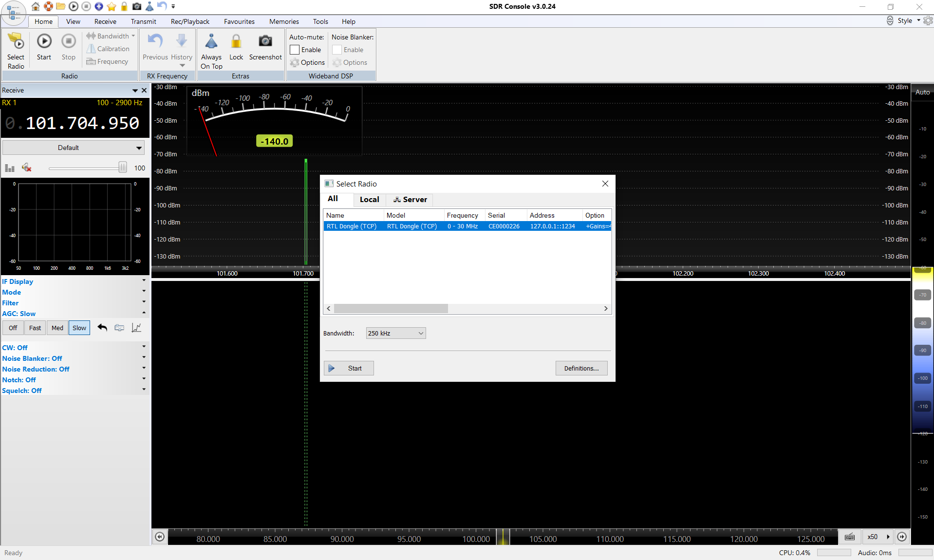The width and height of the screenshot is (934, 560).
Task: Toggle the Always On Top icon
Action: coord(211,42)
